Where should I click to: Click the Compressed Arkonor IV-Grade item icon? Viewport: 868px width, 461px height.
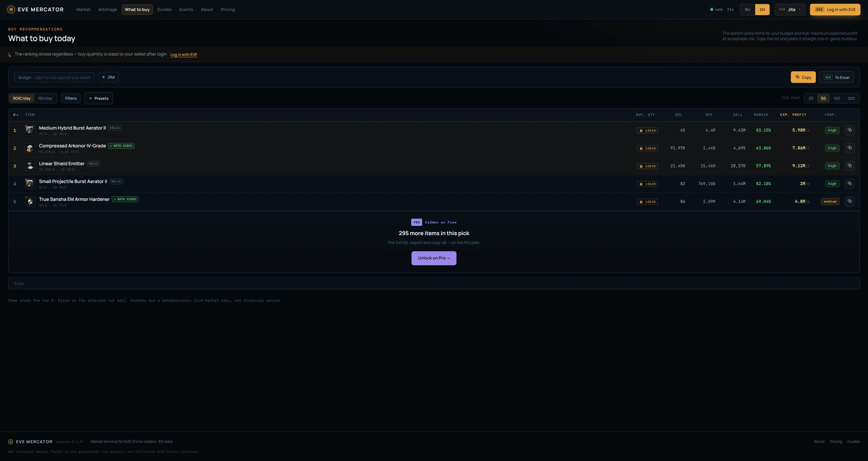coord(30,148)
